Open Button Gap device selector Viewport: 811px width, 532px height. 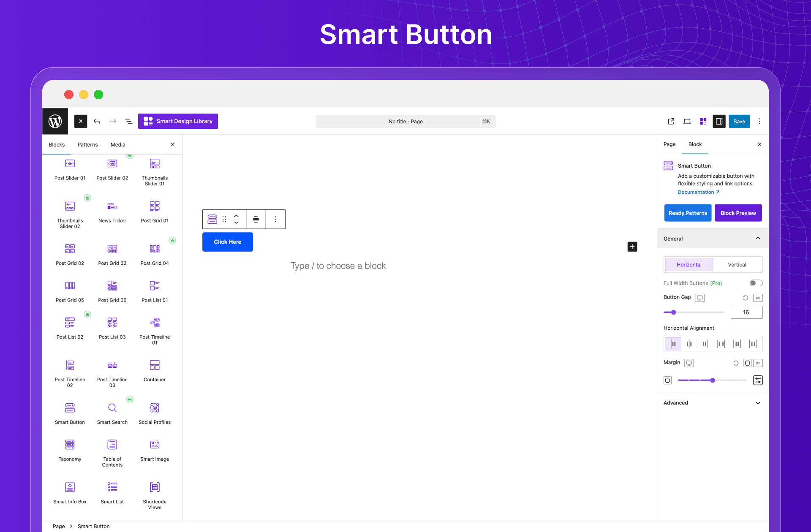tap(700, 298)
